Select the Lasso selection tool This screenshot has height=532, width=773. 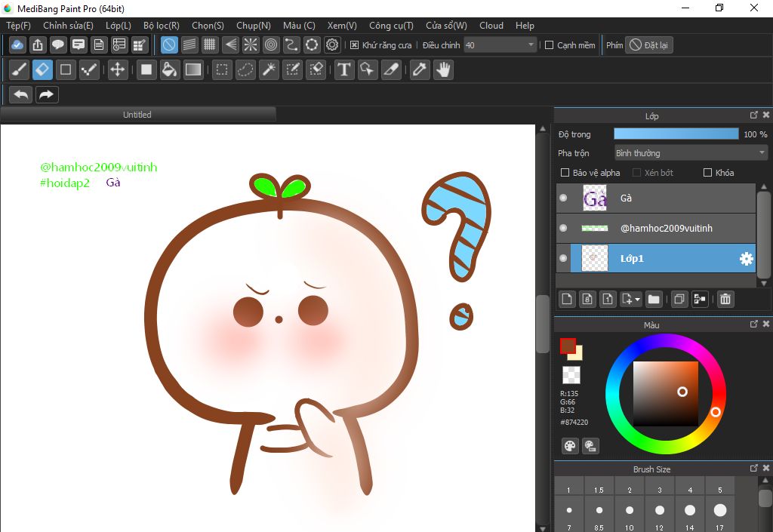[x=245, y=70]
